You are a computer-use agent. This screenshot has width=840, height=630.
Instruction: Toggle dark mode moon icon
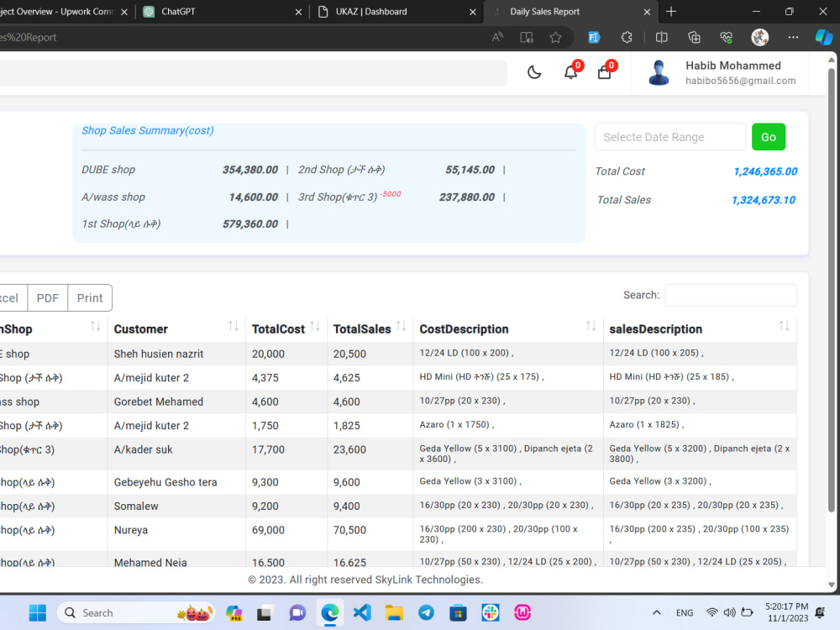coord(534,72)
